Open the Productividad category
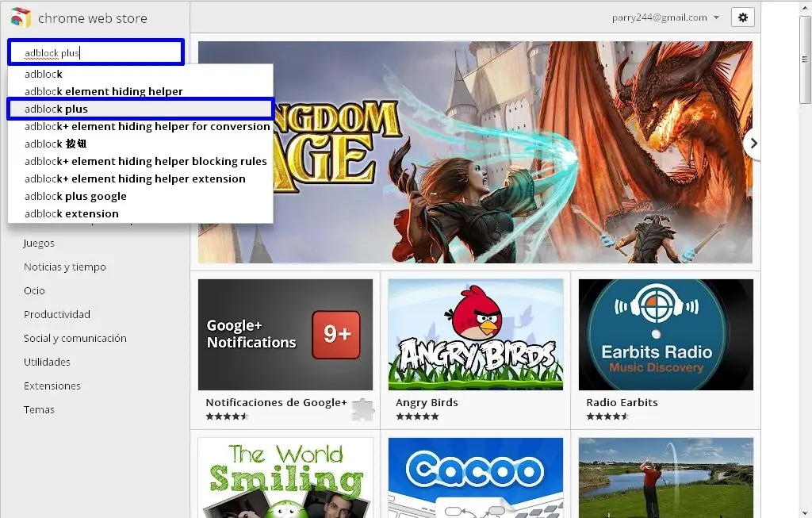 pos(57,314)
